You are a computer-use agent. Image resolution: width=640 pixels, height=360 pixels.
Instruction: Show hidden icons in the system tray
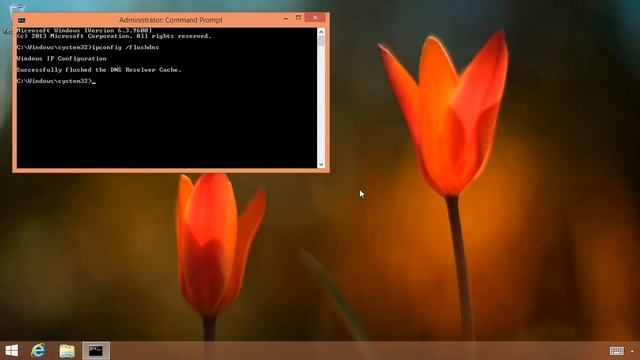(x=632, y=351)
